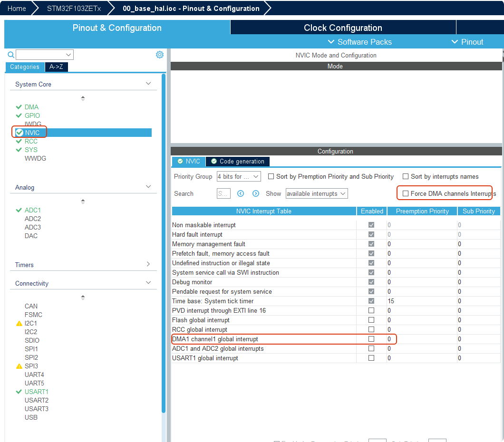The width and height of the screenshot is (504, 442).
Task: Enable Flash global interrupt checkbox
Action: click(371, 320)
